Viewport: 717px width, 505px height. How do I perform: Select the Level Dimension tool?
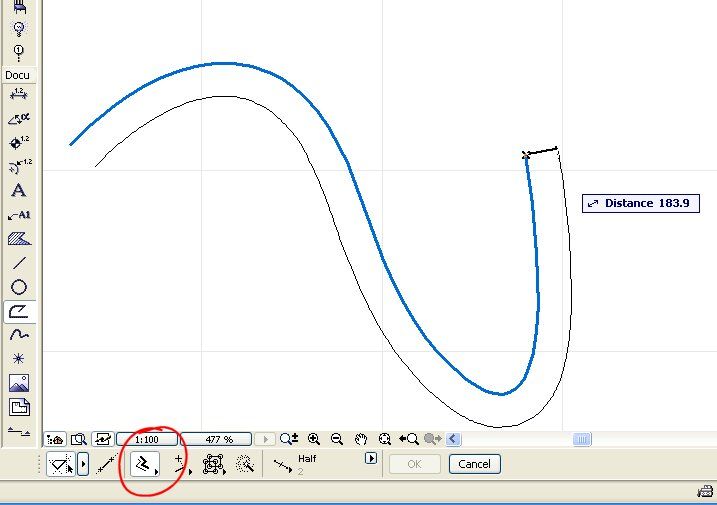(19, 142)
